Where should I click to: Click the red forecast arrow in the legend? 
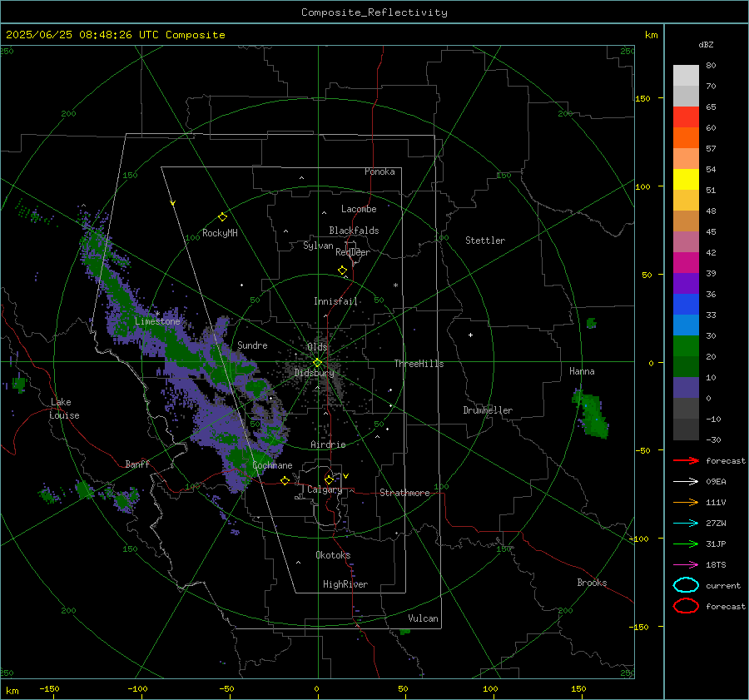click(x=686, y=460)
